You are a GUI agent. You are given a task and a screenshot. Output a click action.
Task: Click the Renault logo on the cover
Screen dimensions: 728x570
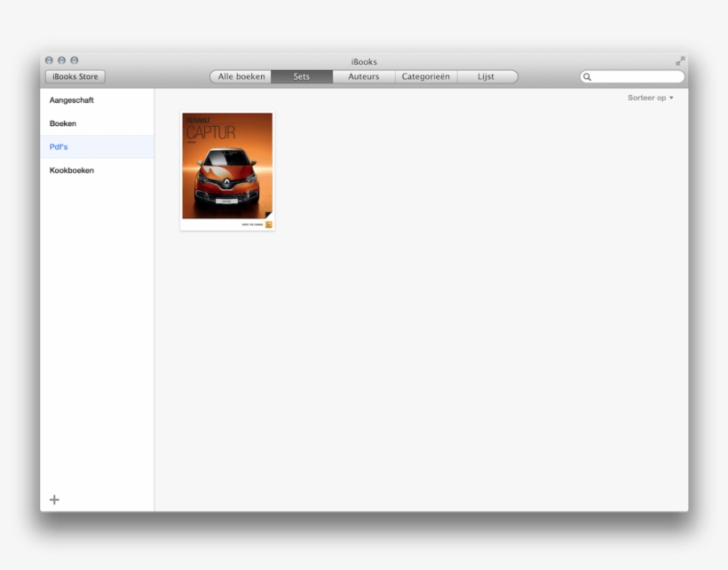(227, 184)
